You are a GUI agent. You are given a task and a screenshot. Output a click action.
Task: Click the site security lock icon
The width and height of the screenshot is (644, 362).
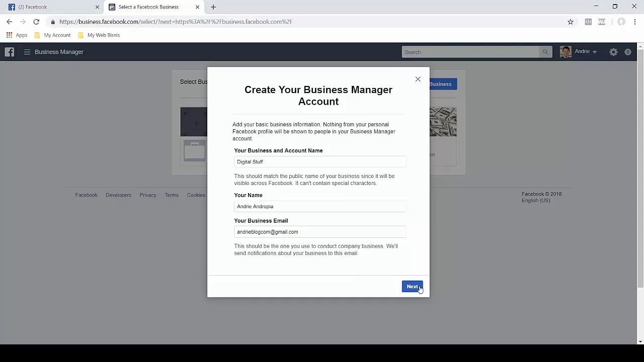tap(53, 22)
